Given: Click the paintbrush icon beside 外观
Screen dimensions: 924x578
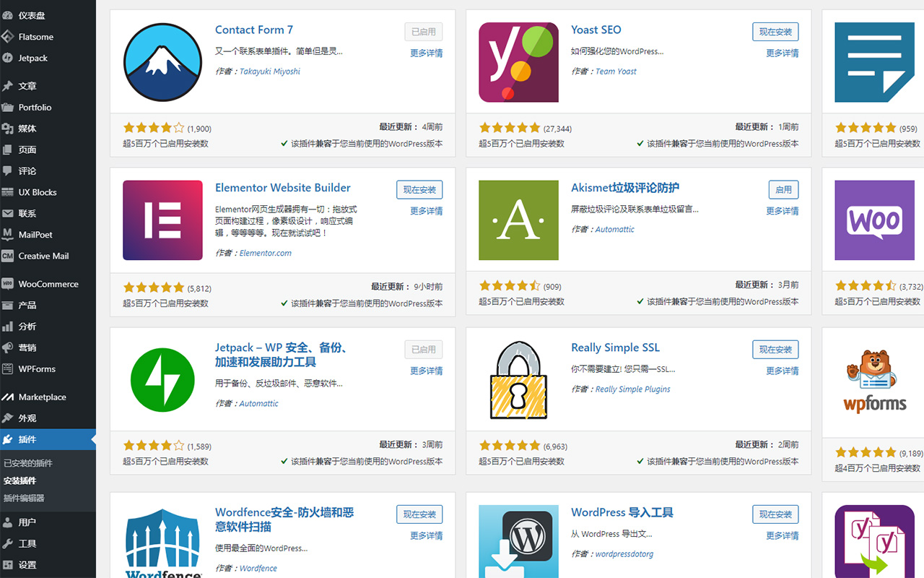Looking at the screenshot, I should pos(7,418).
